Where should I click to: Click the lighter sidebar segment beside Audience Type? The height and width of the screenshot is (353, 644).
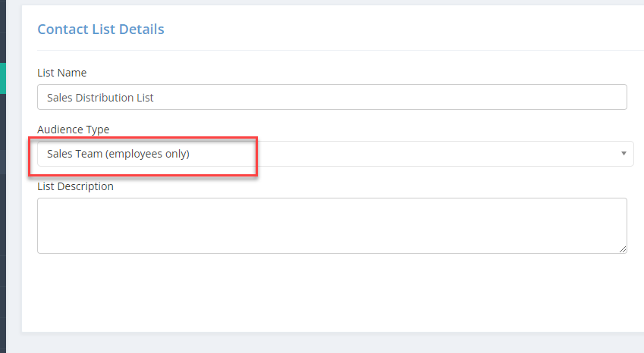coord(3,162)
